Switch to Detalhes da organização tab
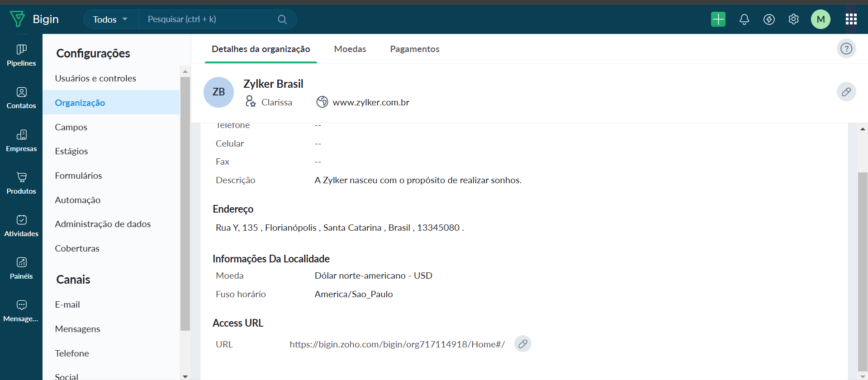 pos(261,49)
